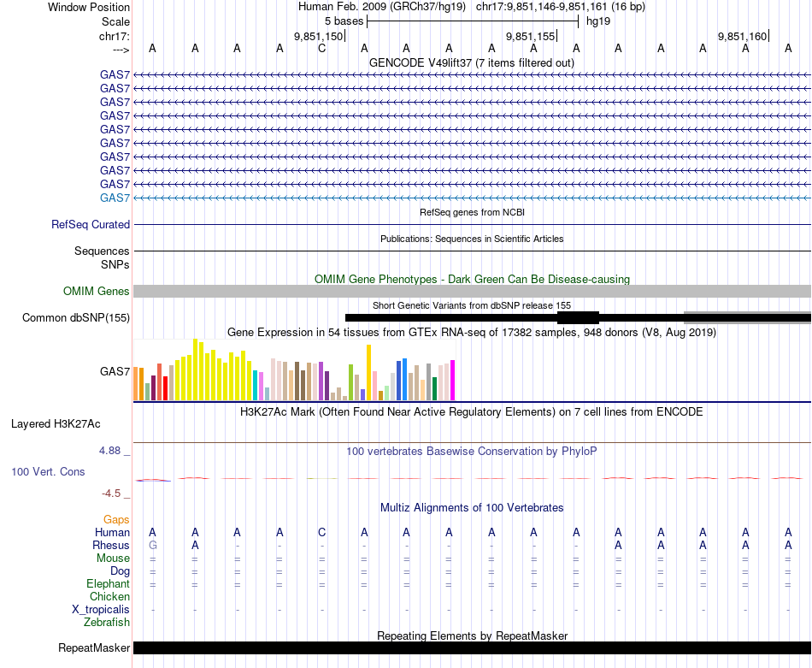The height and width of the screenshot is (668, 812).
Task: Click the Rhesus species label
Action: point(111,545)
